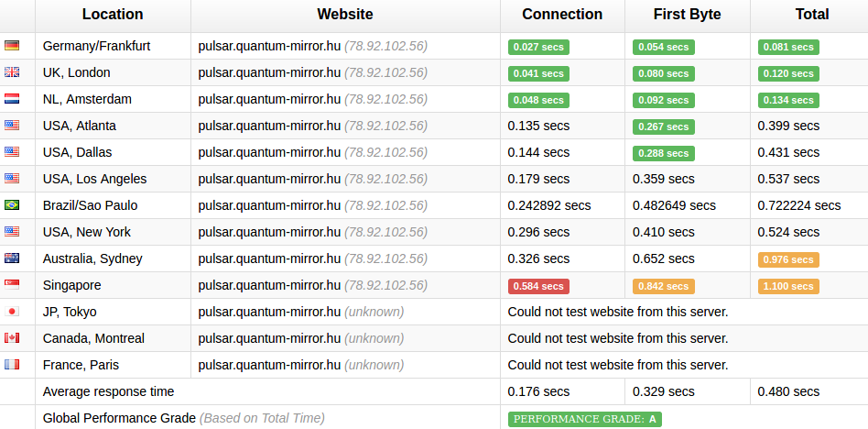
Task: Click the Canada flag icon
Action: [x=12, y=338]
